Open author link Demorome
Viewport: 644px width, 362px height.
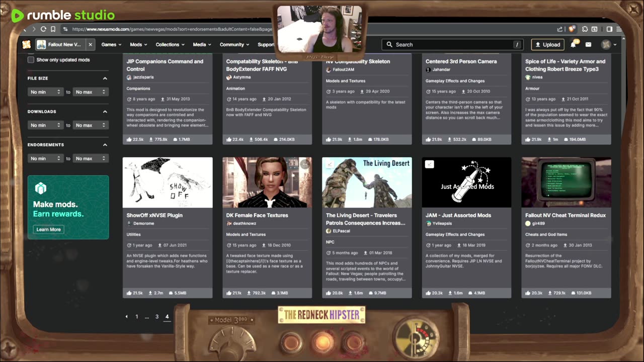coord(143,223)
